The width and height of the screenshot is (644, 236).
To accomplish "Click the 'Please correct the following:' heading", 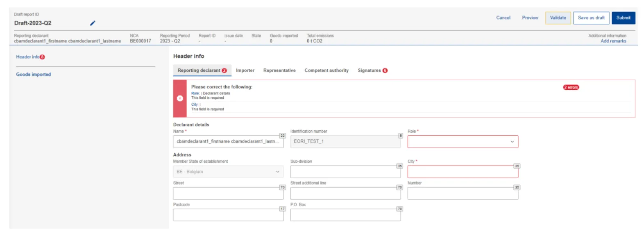I will [222, 87].
